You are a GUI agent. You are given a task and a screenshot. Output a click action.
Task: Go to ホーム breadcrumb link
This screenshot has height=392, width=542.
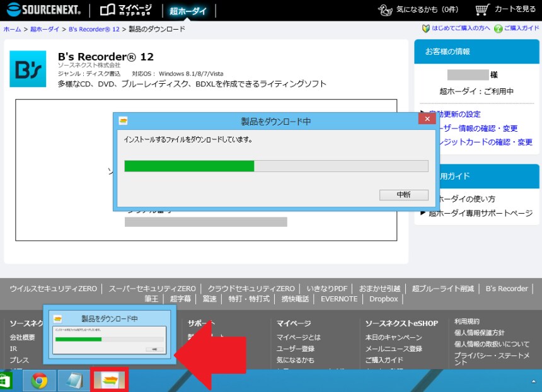tap(12, 29)
